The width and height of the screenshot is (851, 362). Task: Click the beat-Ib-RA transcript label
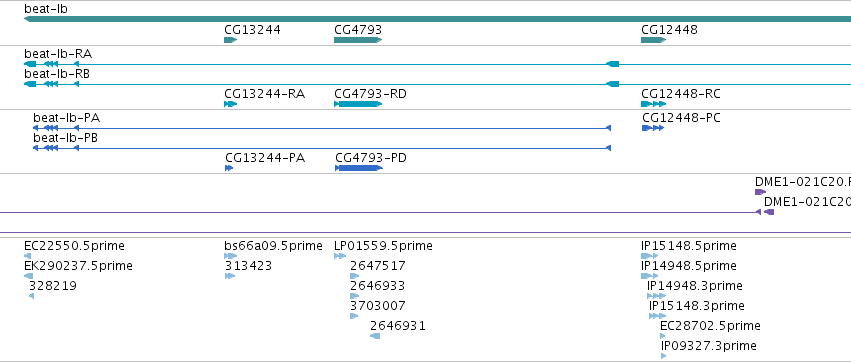click(x=58, y=54)
